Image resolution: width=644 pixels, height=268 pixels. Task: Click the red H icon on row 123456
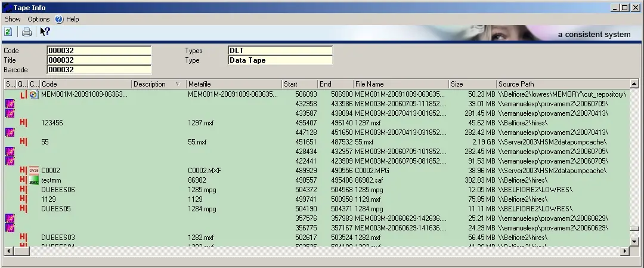tap(23, 123)
